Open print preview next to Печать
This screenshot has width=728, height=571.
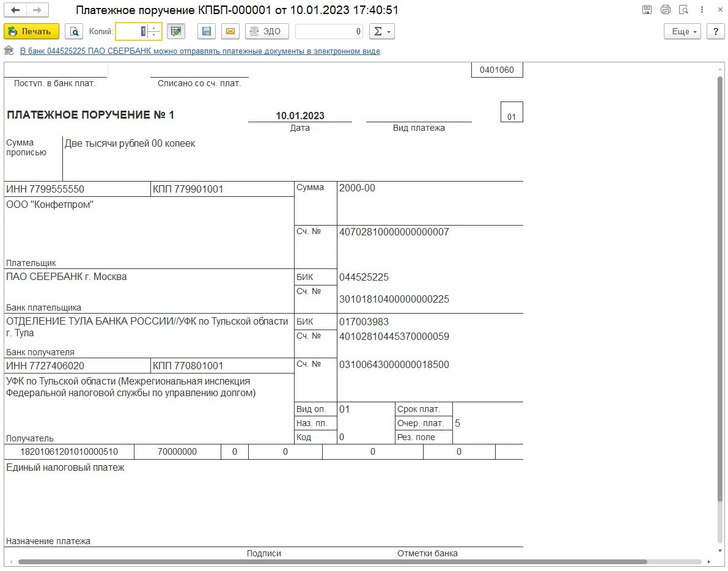coord(74,32)
